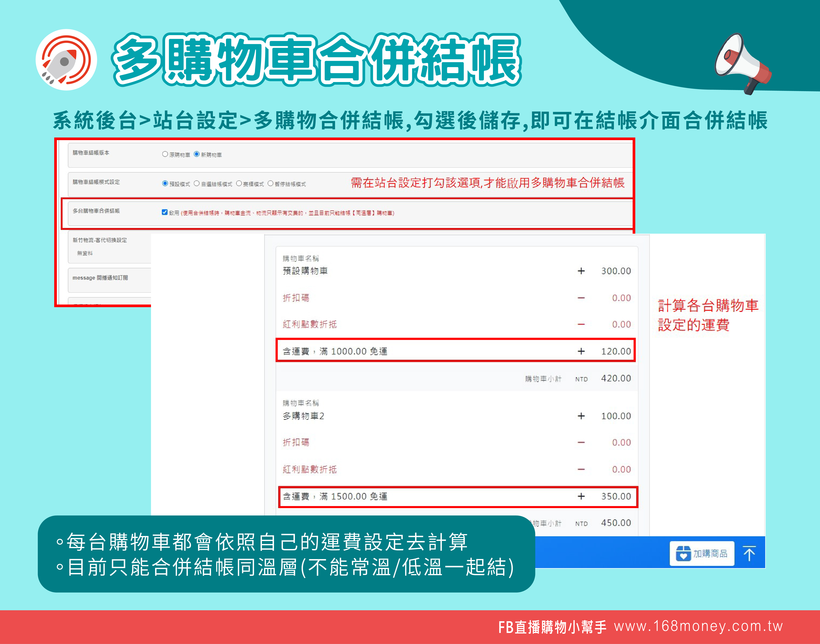Screen dimensions: 820x644
Task: Click the www.168money.com.tw footer URL
Action: [698, 626]
